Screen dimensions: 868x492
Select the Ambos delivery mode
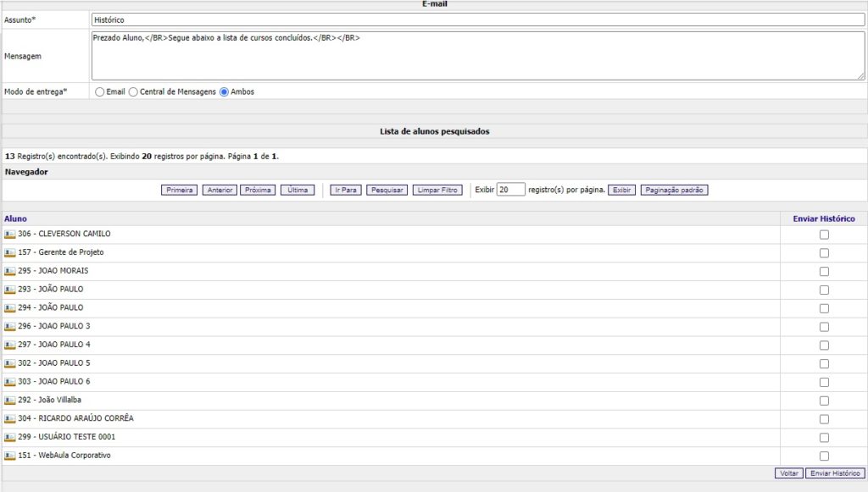click(225, 91)
